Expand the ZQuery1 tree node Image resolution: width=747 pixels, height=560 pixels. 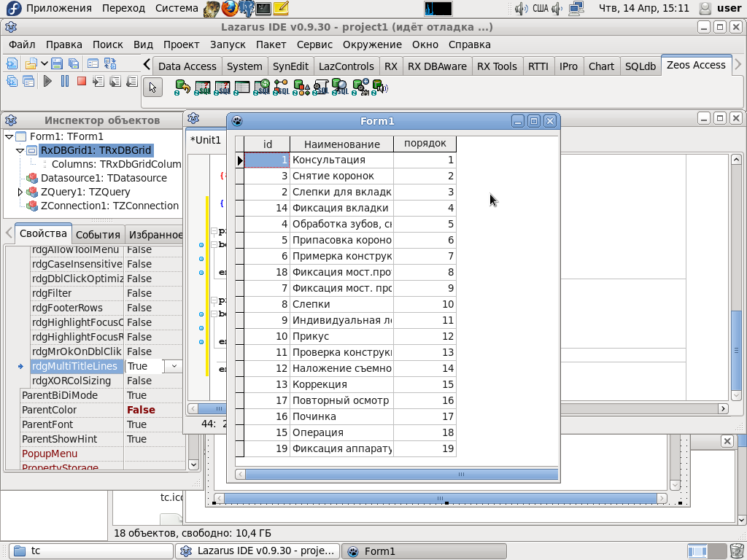pos(20,192)
